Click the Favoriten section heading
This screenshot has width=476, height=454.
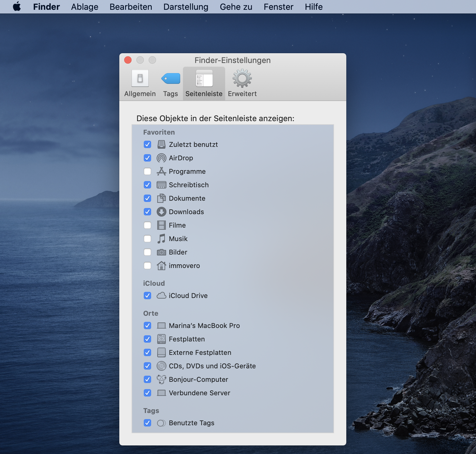pos(159,132)
